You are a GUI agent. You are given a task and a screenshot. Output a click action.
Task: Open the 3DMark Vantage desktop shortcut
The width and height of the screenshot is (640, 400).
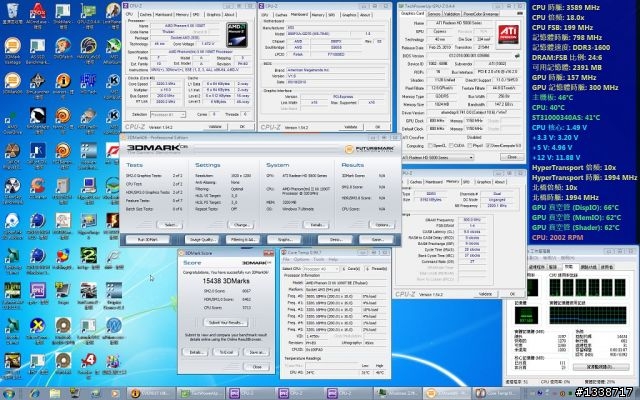click(x=12, y=51)
